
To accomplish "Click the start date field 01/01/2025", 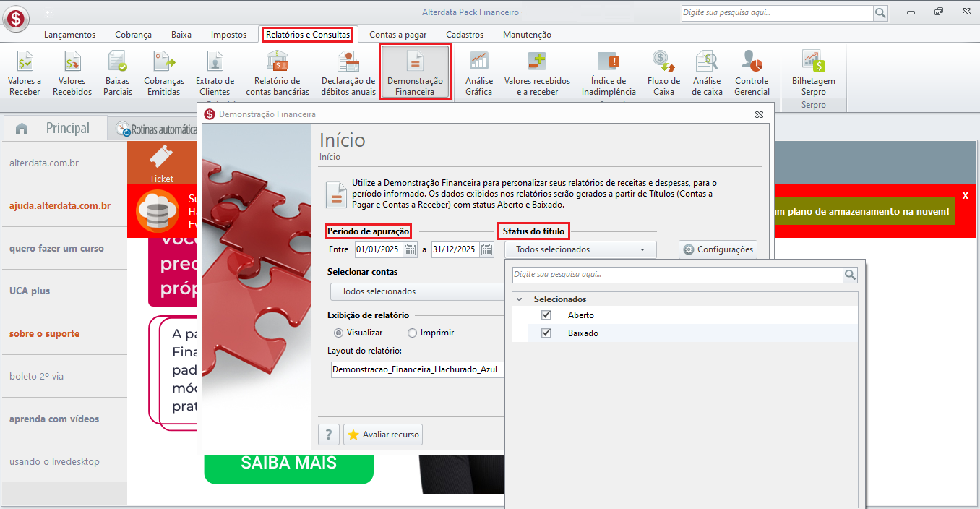I will click(x=379, y=250).
